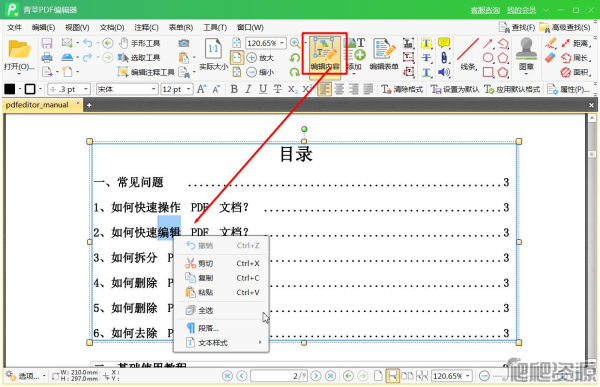Viewport: 600px width, 387px height.
Task: Click Apply Default Format (应用默认格式)
Action: tap(512, 89)
